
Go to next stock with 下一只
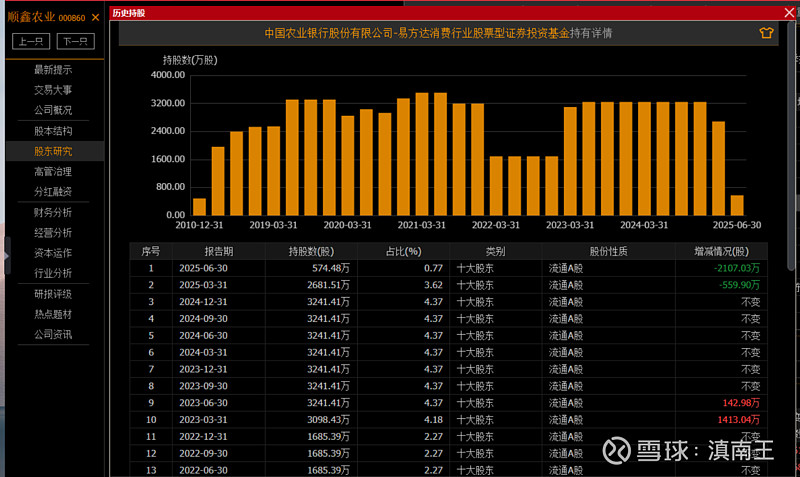click(x=76, y=41)
